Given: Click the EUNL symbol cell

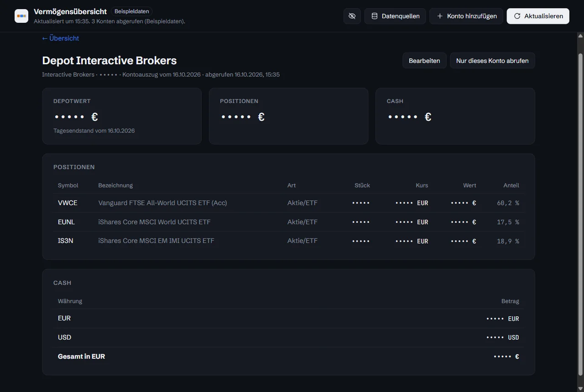Looking at the screenshot, I should pos(66,222).
